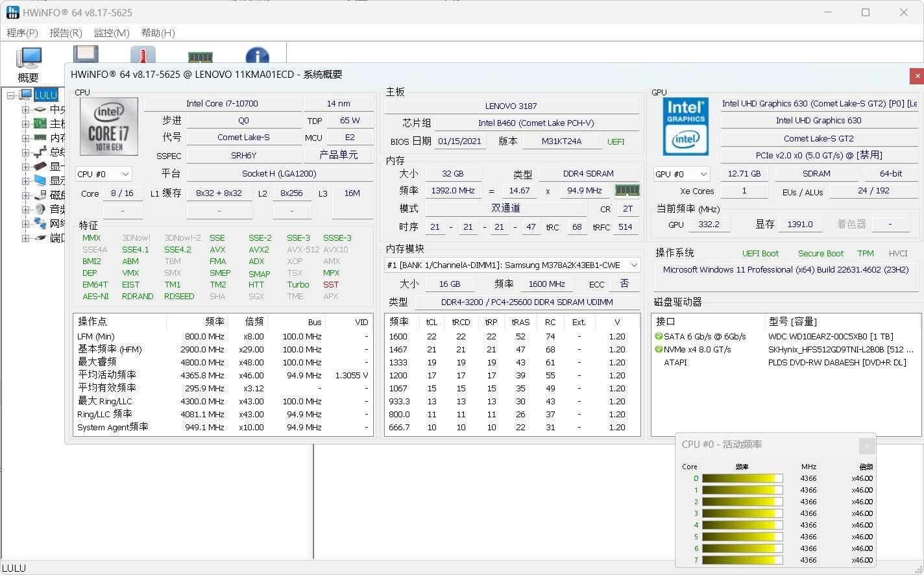Click the Intel Core i7-10700 name field
Image resolution: width=924 pixels, height=575 pixels.
coord(222,103)
